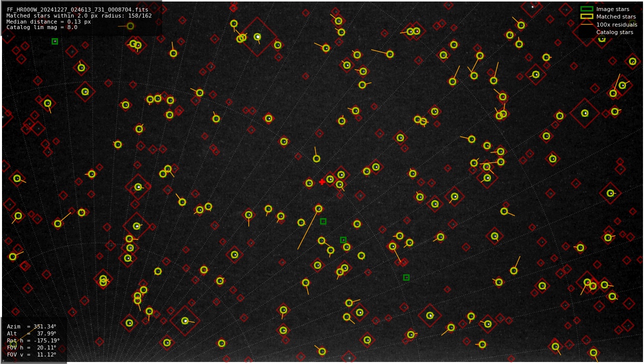
Task: Click the 'Catalog stars' legend label
Action: (614, 32)
